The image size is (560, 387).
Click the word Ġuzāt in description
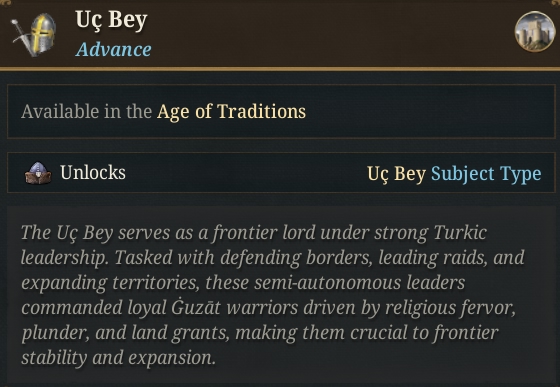point(196,307)
